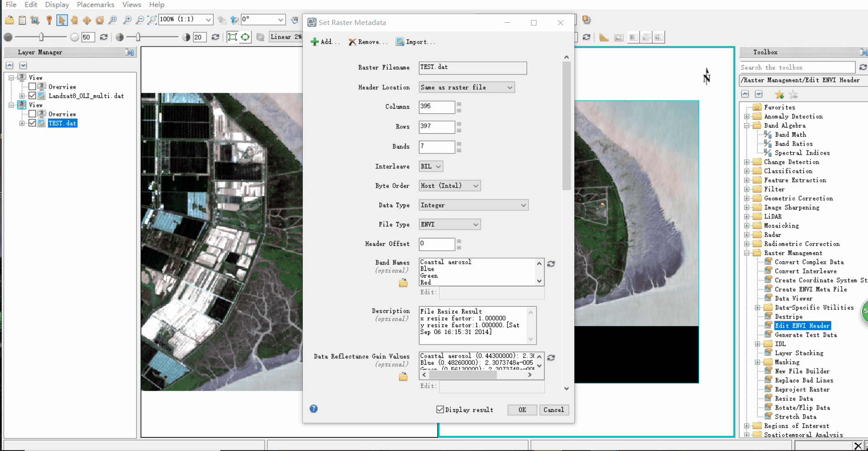Collapse the Raster Management folder
The image size is (868, 451).
tap(747, 253)
